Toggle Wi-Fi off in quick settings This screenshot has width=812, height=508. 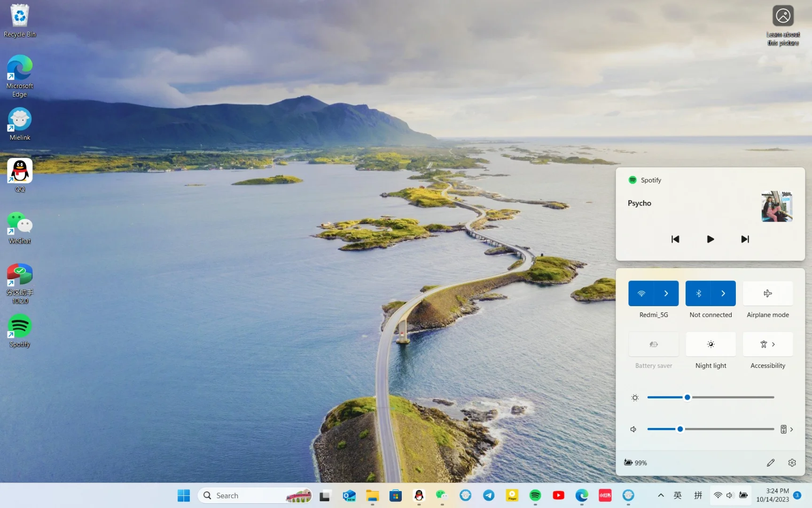[641, 294]
